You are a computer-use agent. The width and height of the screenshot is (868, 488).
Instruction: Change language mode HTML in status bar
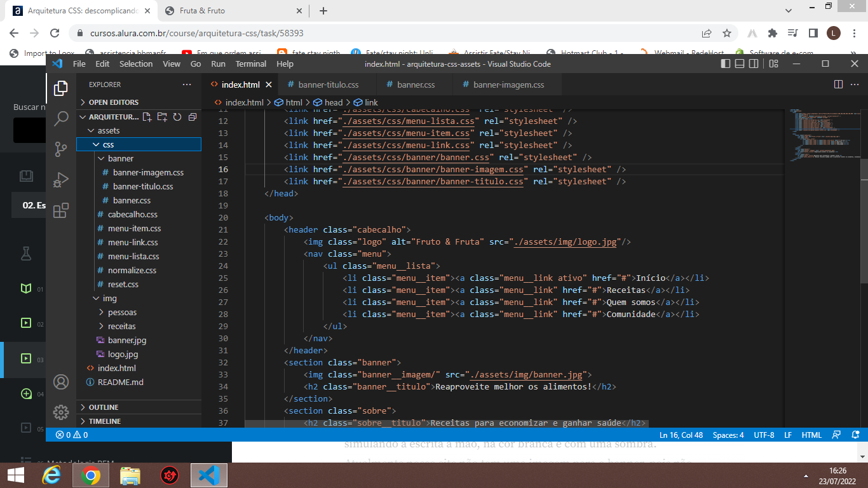coord(811,435)
